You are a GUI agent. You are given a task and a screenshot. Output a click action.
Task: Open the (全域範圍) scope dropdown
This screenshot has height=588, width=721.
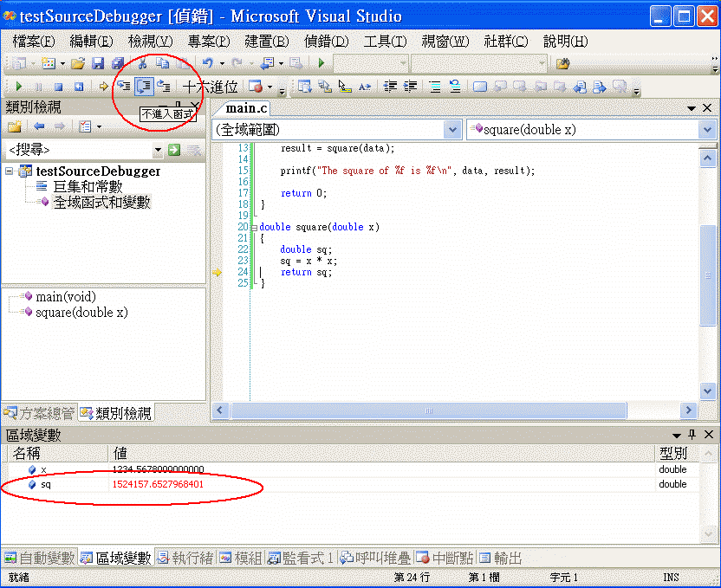pyautogui.click(x=452, y=130)
